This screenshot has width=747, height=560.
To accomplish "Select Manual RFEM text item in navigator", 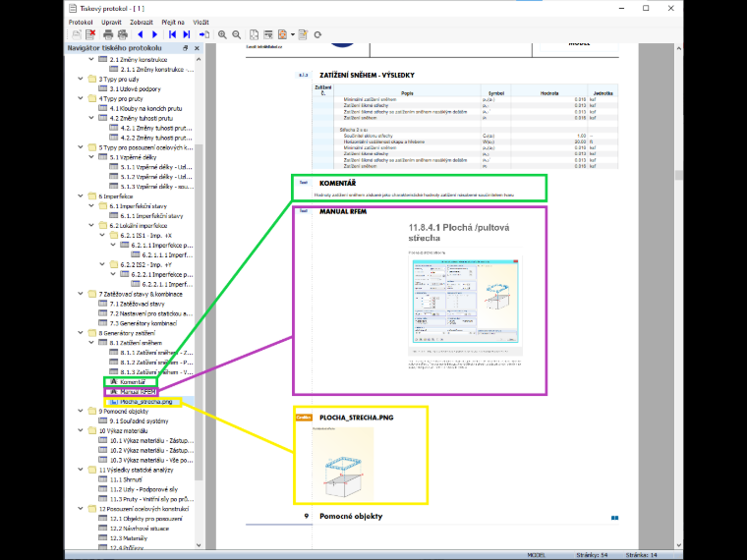I will pyautogui.click(x=138, y=392).
